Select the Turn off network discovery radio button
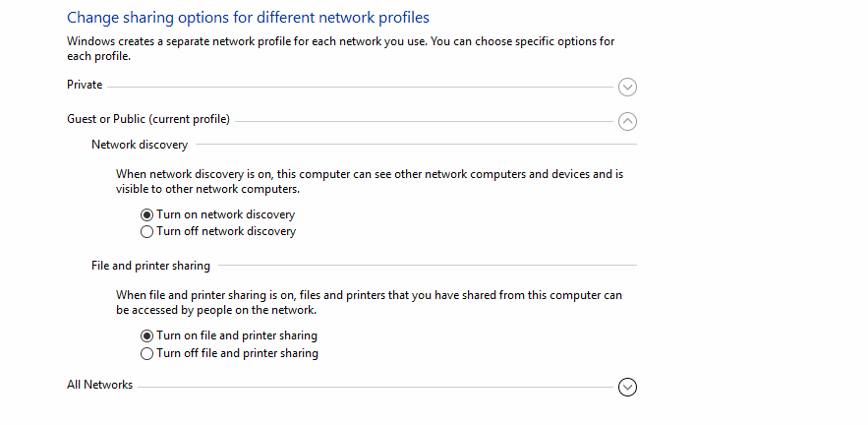 point(147,232)
